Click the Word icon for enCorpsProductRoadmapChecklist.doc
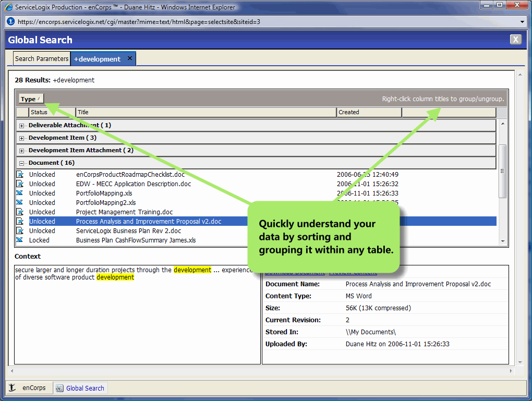This screenshot has height=401, width=532. point(20,174)
